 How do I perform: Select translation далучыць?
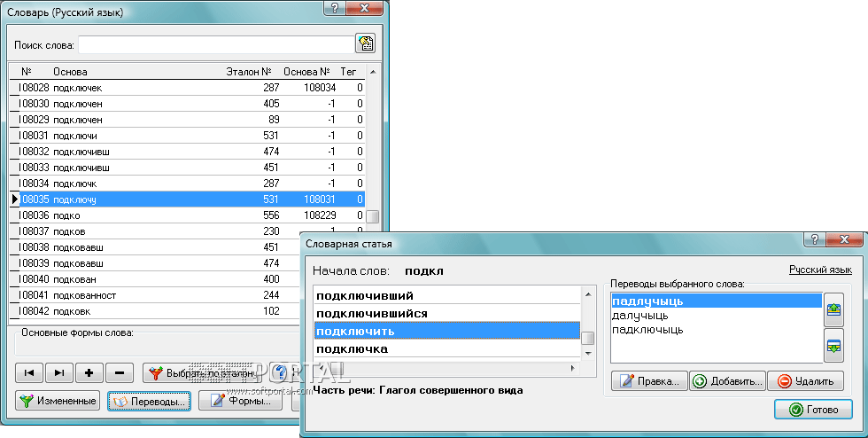click(717, 316)
